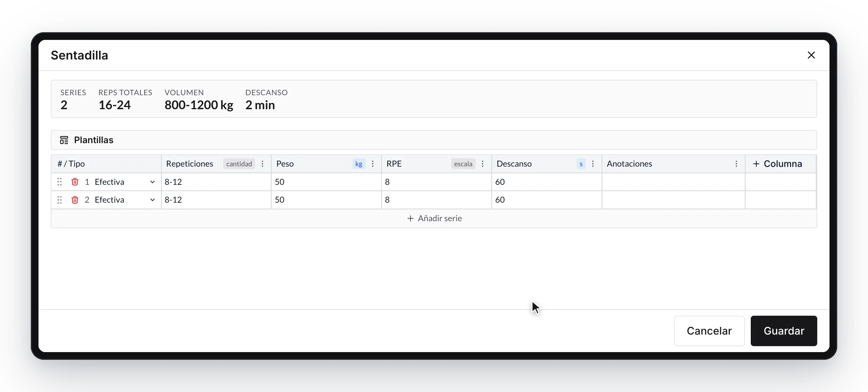Click the escala badge on RPE
Screen dimensions: 868x392
[x=463, y=164]
